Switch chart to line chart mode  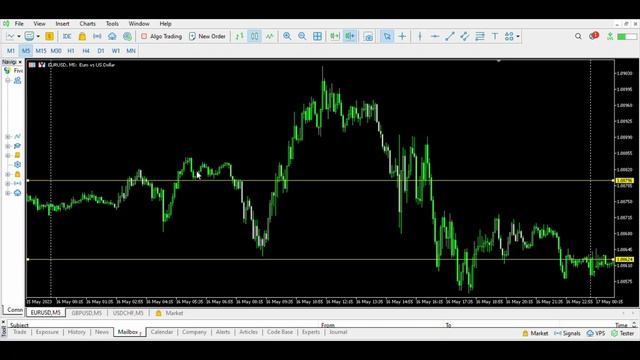(x=269, y=36)
